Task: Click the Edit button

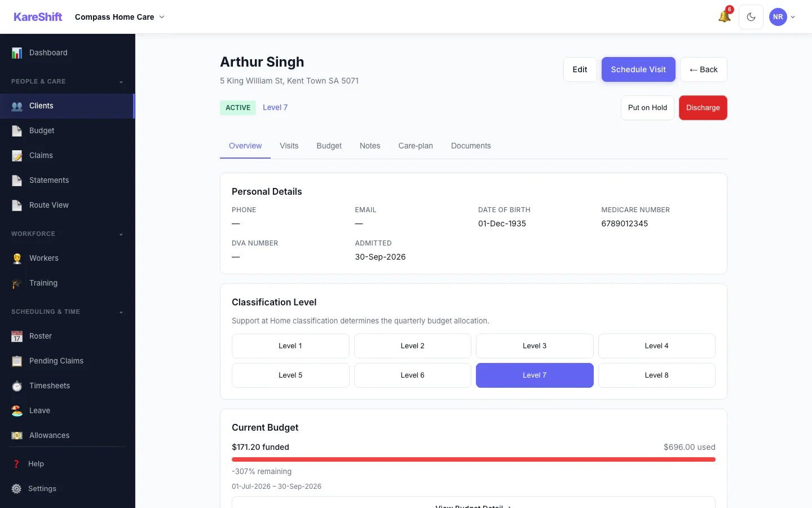Action: [580, 69]
